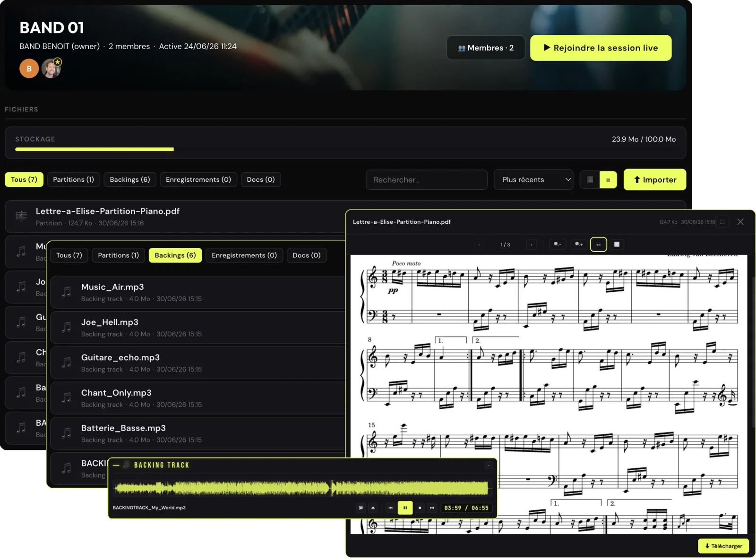Select Backings (6) filter in main window
Image resolution: width=756 pixels, height=558 pixels.
click(130, 179)
